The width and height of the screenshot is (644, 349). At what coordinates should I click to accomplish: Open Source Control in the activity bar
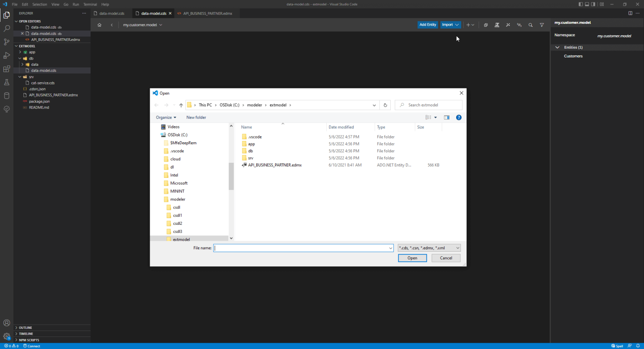6,42
